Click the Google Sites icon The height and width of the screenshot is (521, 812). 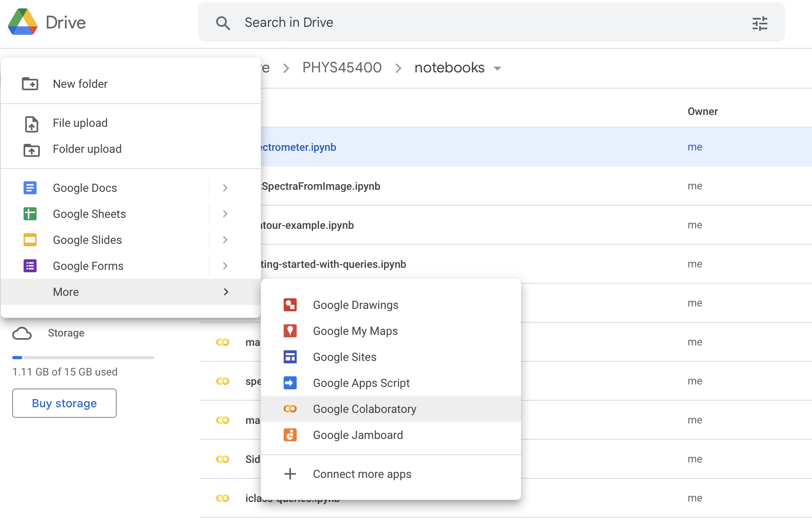pyautogui.click(x=290, y=357)
